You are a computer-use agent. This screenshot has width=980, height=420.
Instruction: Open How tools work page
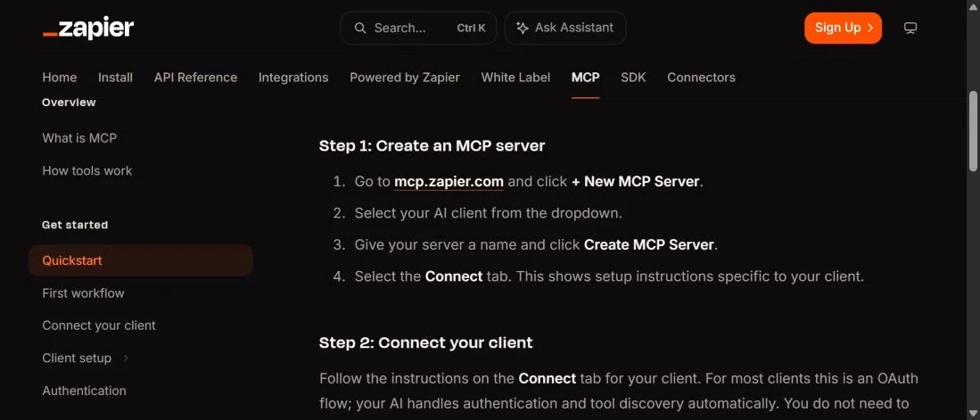[86, 170]
